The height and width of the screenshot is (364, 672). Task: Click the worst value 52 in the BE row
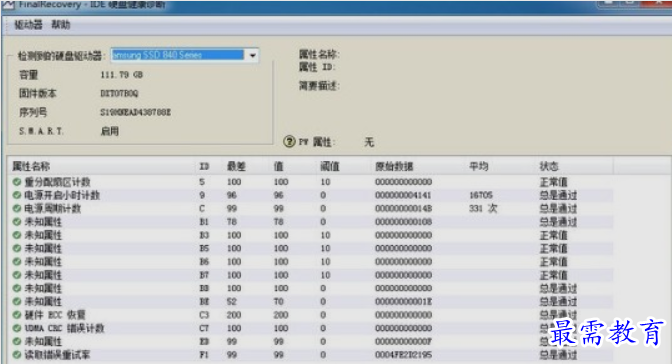(x=231, y=301)
